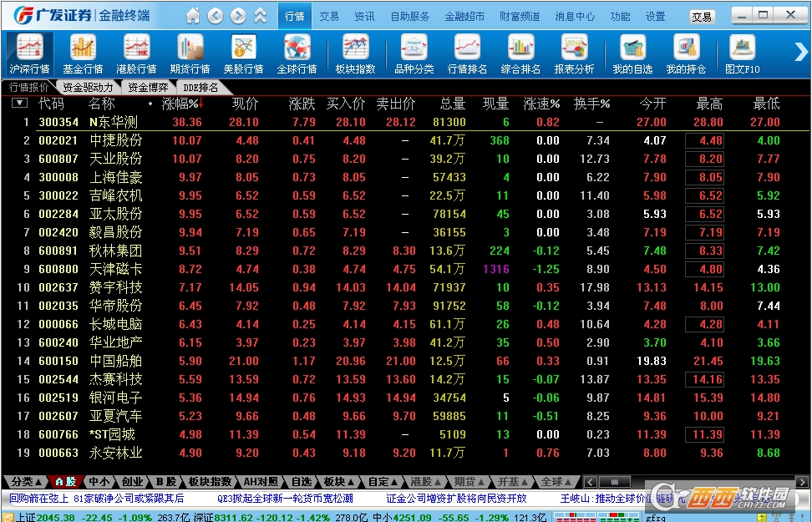The image size is (812, 522).
Task: Open 基金行情 fund quotes icon
Action: tap(83, 53)
